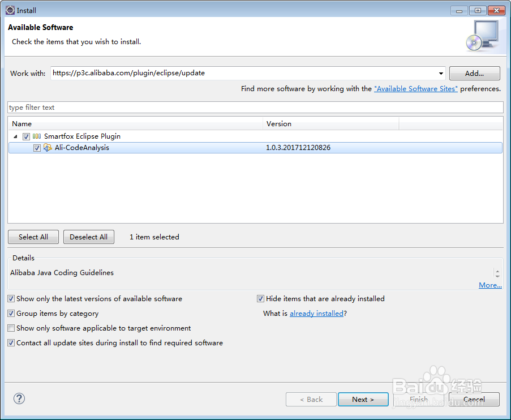The width and height of the screenshot is (511, 420).
Task: Open the Work with dropdown arrow
Action: point(441,74)
